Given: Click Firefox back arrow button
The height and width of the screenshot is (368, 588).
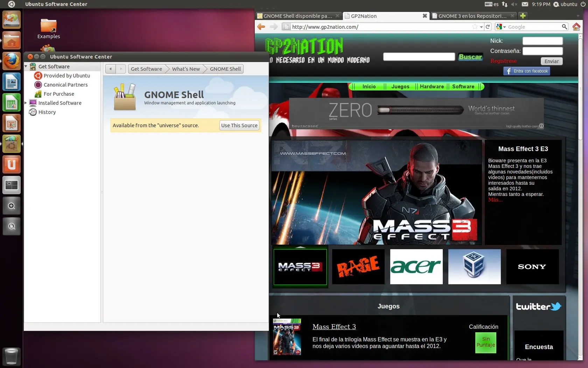Looking at the screenshot, I should tap(261, 27).
